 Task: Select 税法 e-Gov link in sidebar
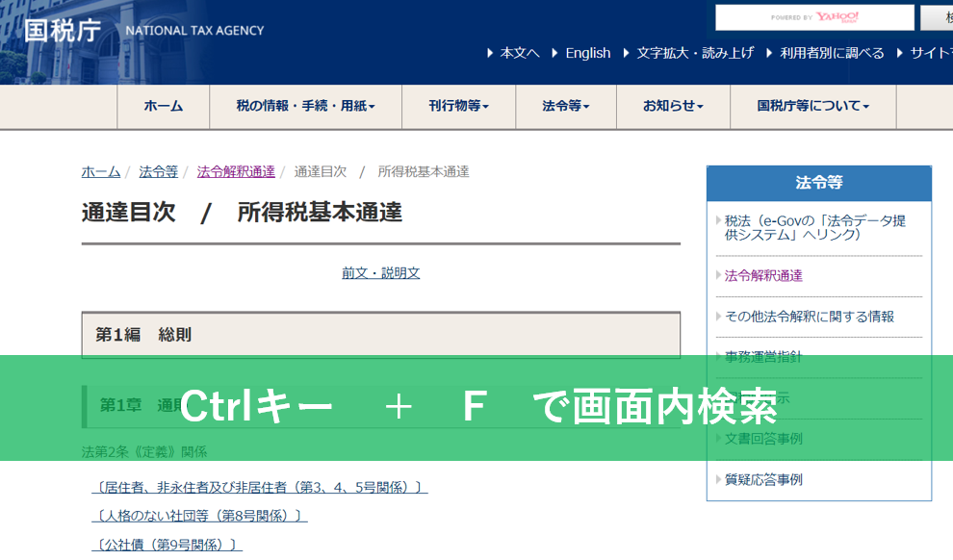point(814,227)
